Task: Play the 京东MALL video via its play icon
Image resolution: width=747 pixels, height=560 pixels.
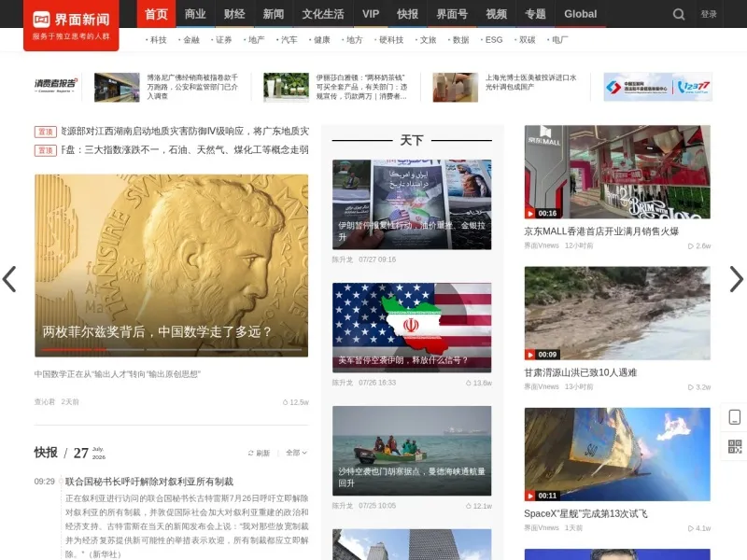Action: click(x=529, y=214)
